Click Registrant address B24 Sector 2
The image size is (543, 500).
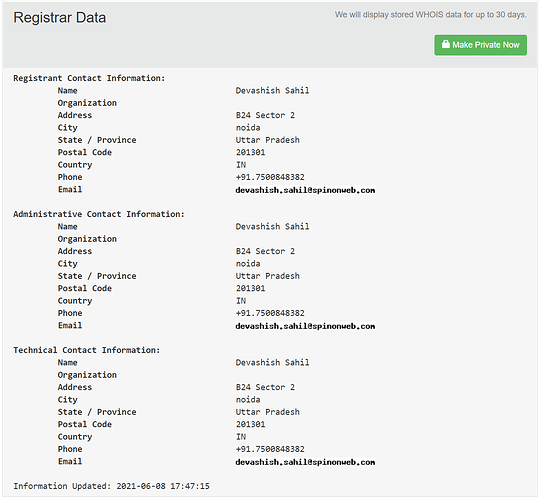coord(265,115)
